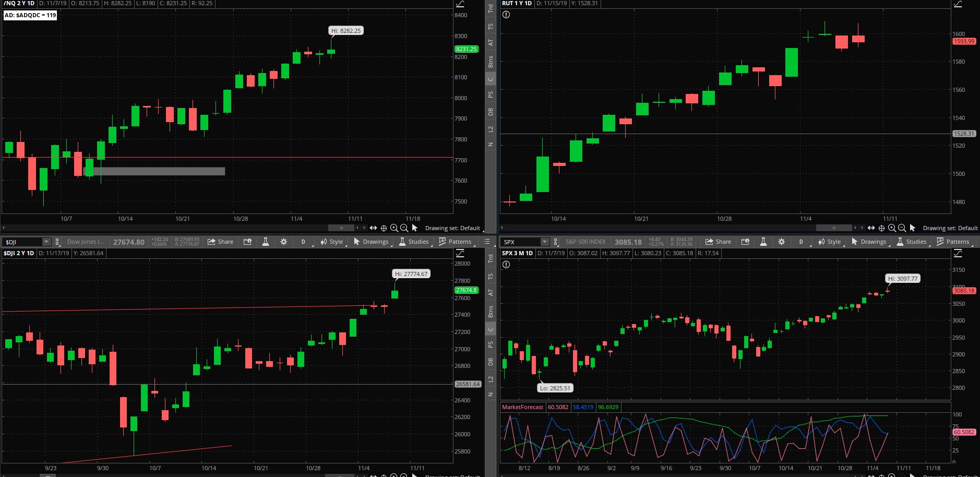Open AT side tab beside /NQ chart
This screenshot has width=980, height=477.
pyautogui.click(x=491, y=43)
